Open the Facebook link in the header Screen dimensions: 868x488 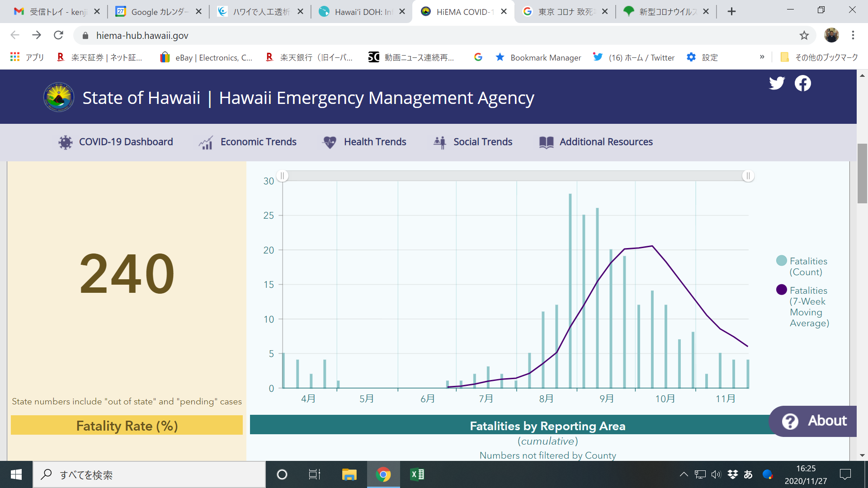[x=803, y=83]
